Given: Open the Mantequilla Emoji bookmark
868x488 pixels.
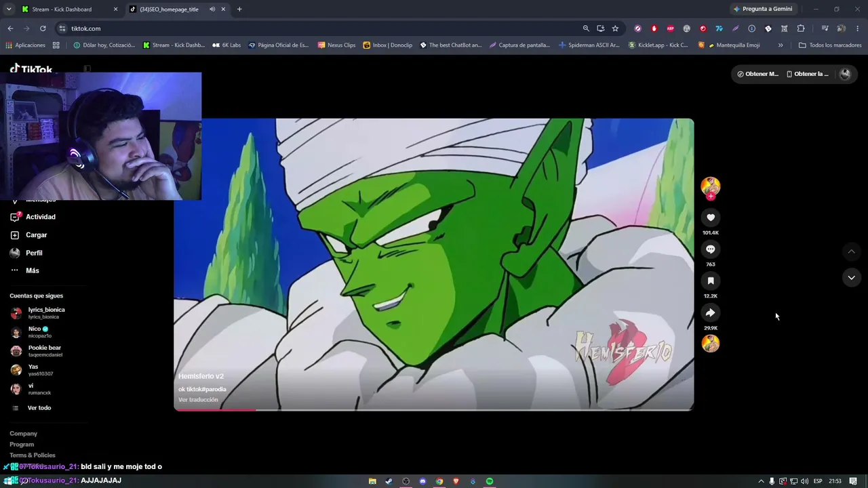Looking at the screenshot, I should click(x=729, y=45).
